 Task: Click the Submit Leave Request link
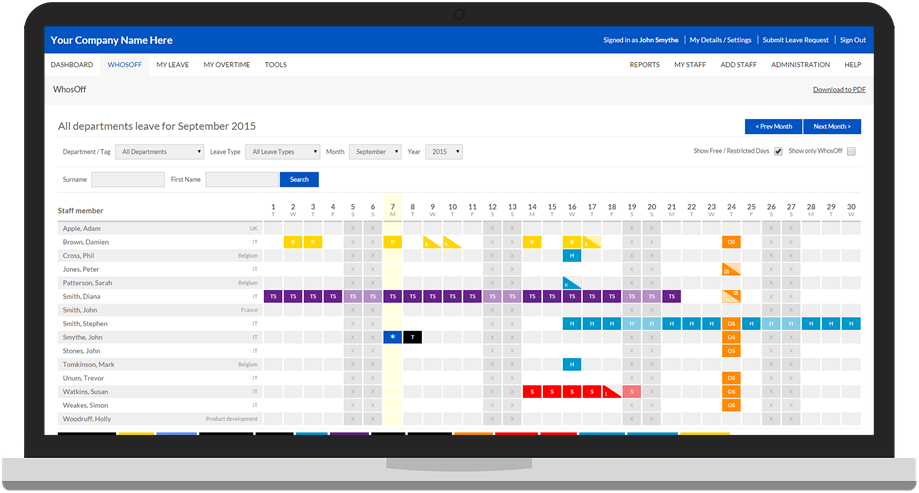[795, 40]
